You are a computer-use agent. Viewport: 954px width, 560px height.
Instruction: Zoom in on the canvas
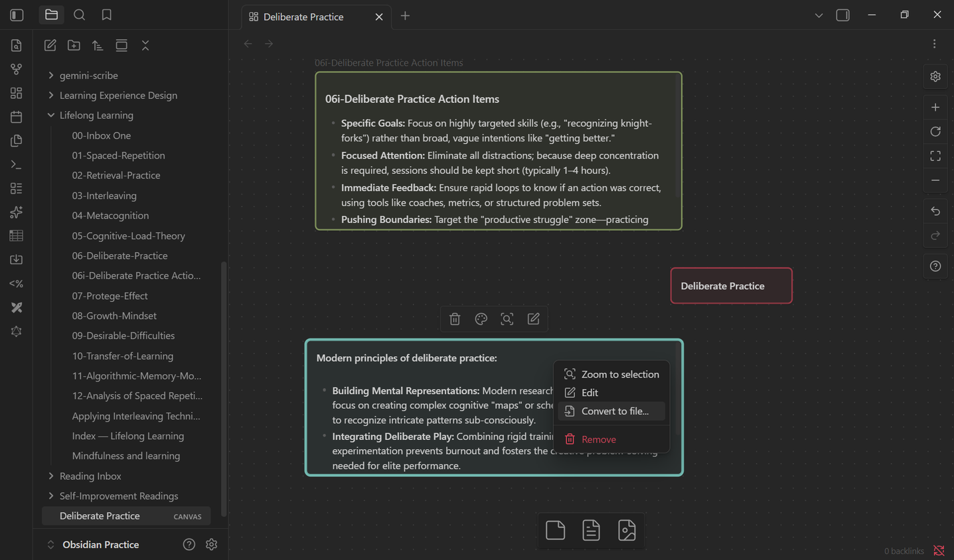coord(935,107)
